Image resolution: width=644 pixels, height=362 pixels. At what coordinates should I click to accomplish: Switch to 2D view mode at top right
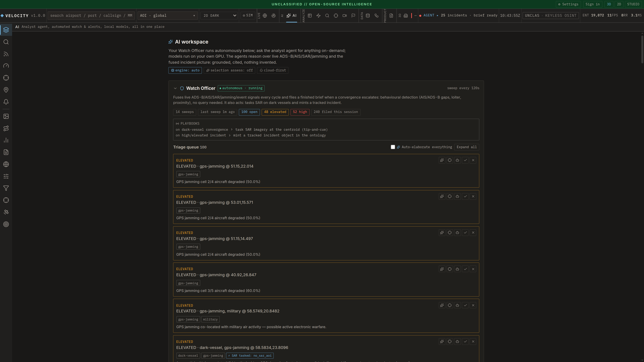619,4
